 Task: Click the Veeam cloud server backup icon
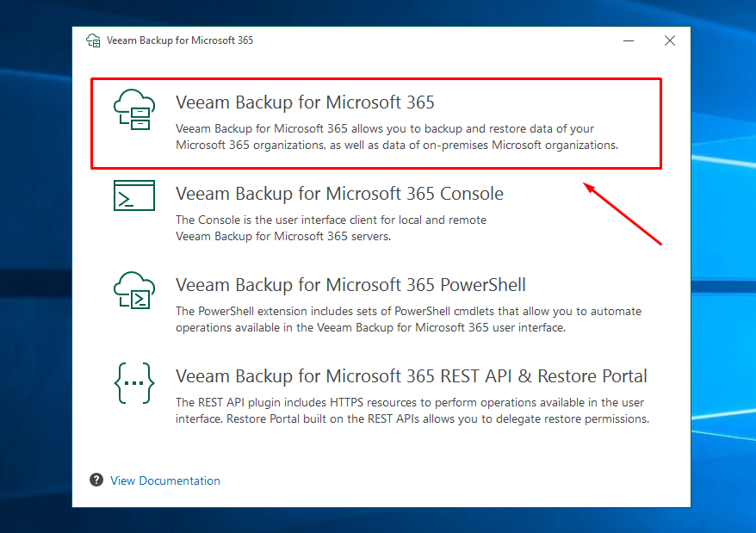(x=134, y=109)
